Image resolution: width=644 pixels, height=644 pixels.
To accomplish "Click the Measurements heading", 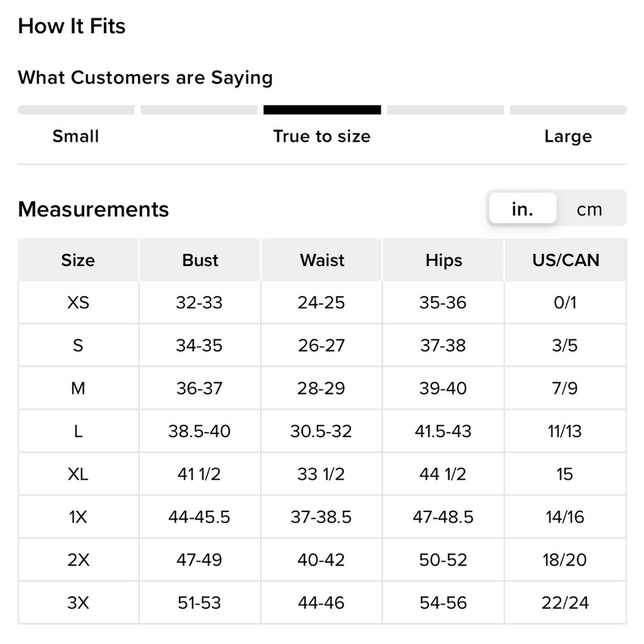I will point(93,209).
